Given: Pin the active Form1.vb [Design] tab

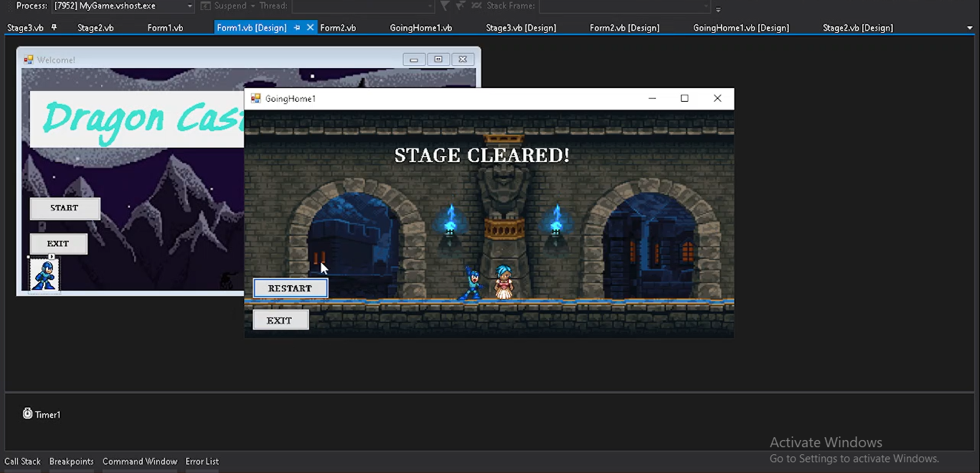Looking at the screenshot, I should coord(297,27).
